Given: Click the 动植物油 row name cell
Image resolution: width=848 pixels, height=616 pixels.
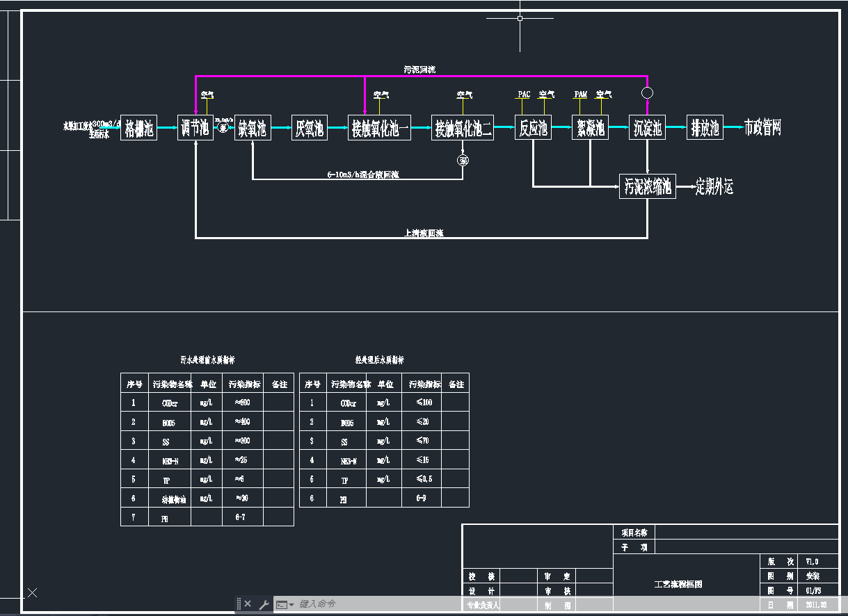Looking at the screenshot, I should tap(170, 499).
